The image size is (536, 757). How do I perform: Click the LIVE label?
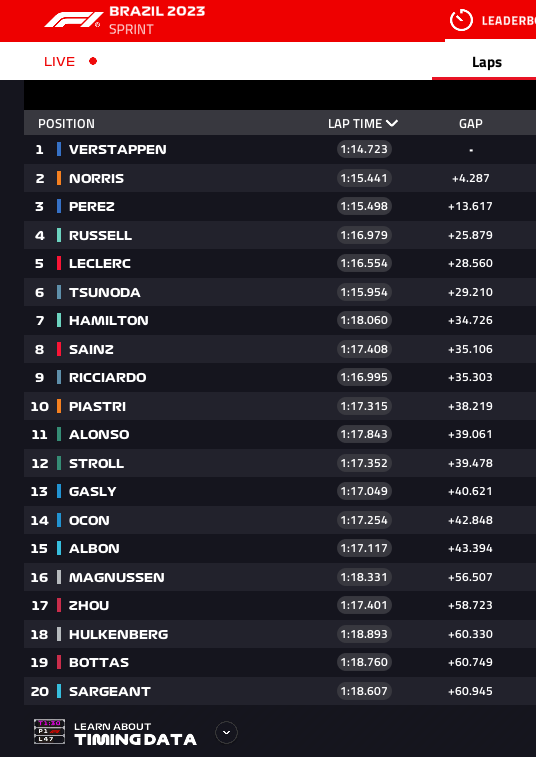(x=59, y=61)
